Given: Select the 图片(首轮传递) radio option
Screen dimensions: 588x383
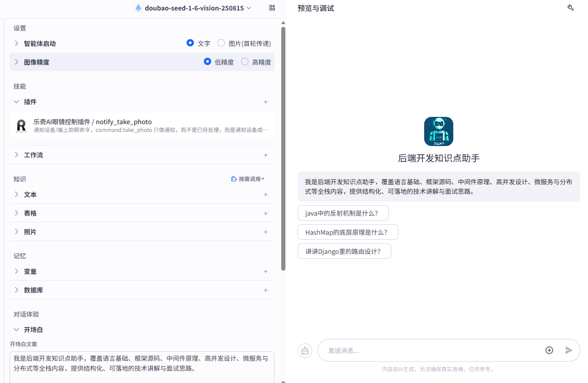Looking at the screenshot, I should 221,43.
